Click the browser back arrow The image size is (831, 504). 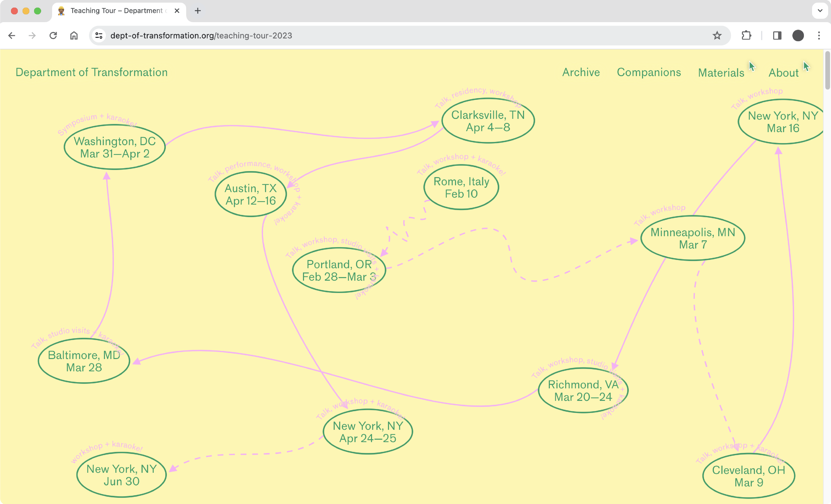pyautogui.click(x=12, y=35)
